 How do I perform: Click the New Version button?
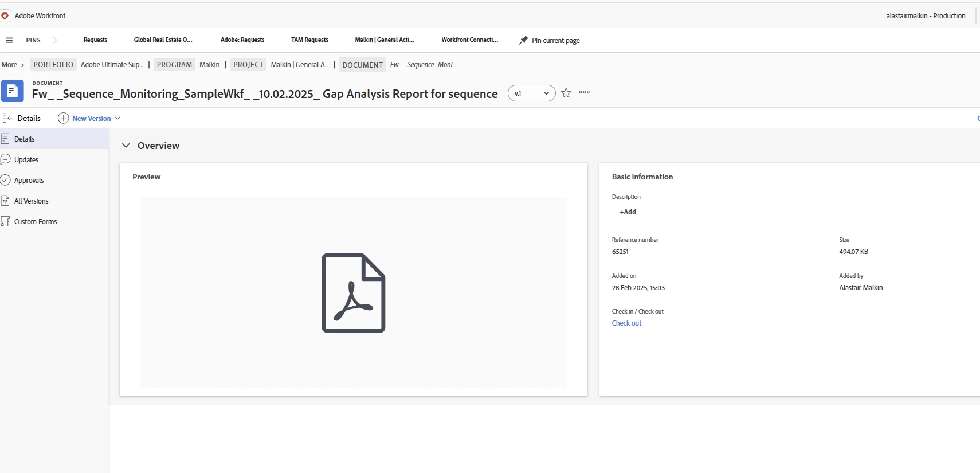(x=91, y=119)
